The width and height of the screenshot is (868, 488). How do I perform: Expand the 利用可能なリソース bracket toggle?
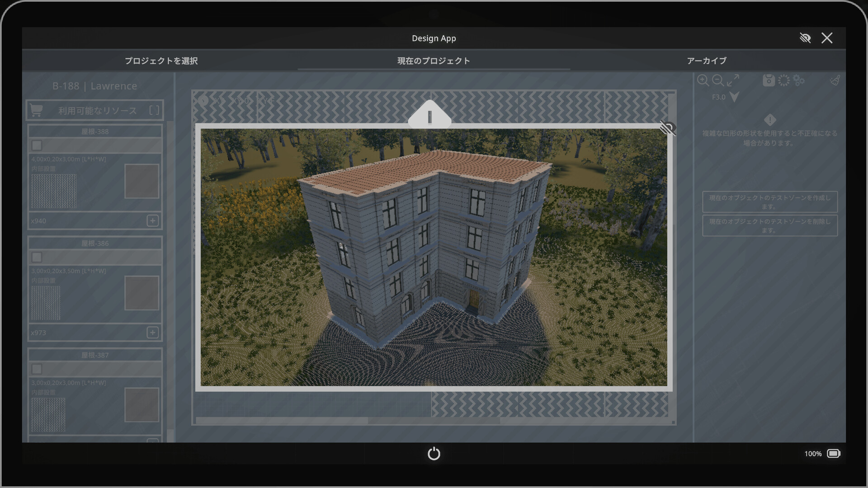point(154,110)
